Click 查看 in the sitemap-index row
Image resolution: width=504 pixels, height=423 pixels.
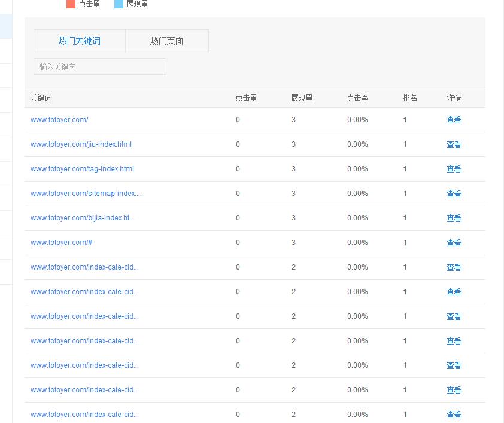pyautogui.click(x=454, y=194)
